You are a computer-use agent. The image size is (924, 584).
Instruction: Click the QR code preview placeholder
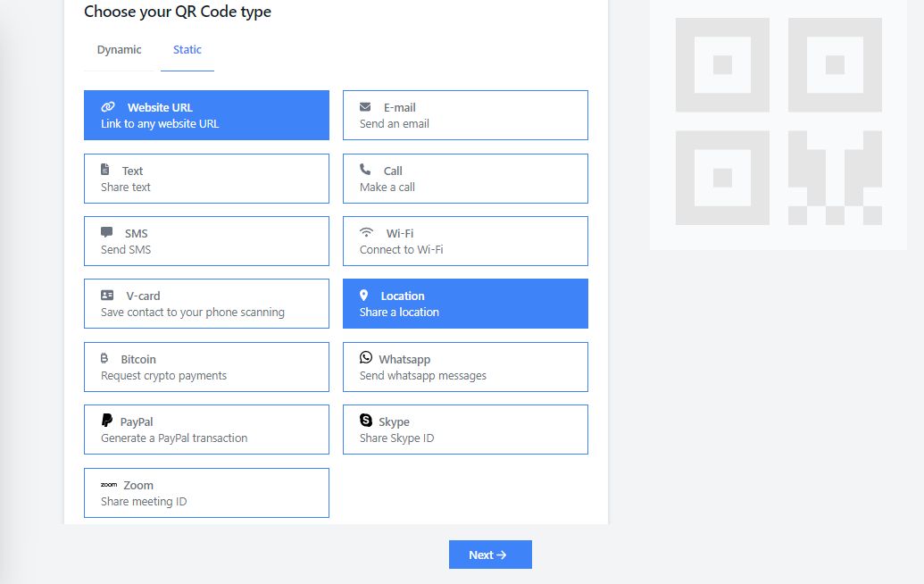pyautogui.click(x=778, y=121)
